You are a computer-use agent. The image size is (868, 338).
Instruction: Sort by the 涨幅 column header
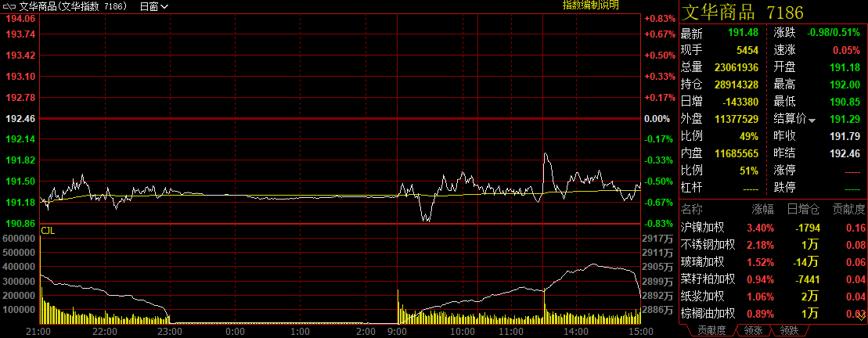pyautogui.click(x=762, y=210)
